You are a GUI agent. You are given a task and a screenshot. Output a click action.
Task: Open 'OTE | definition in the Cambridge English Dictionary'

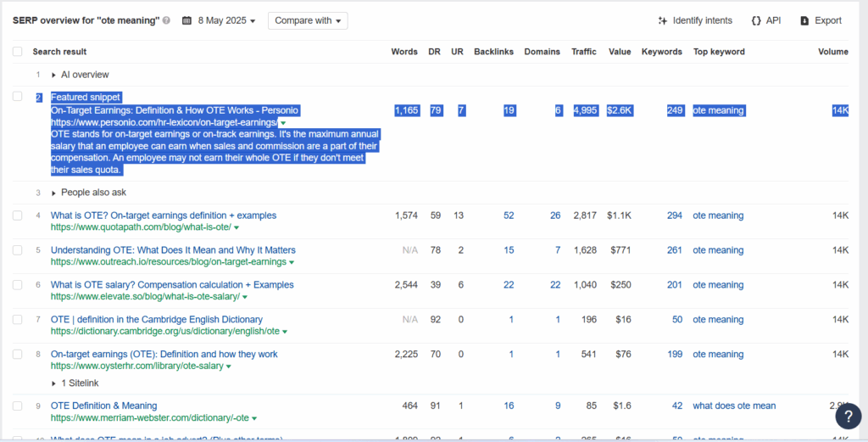[157, 320]
